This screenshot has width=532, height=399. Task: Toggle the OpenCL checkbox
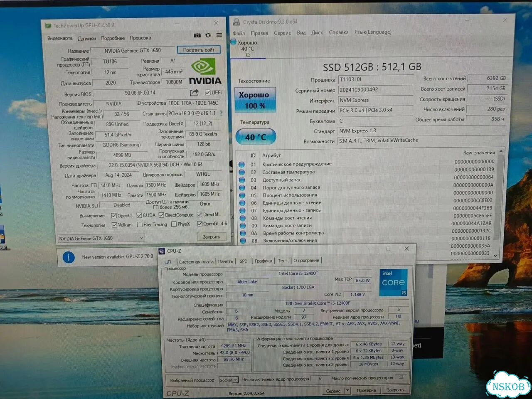pos(113,216)
